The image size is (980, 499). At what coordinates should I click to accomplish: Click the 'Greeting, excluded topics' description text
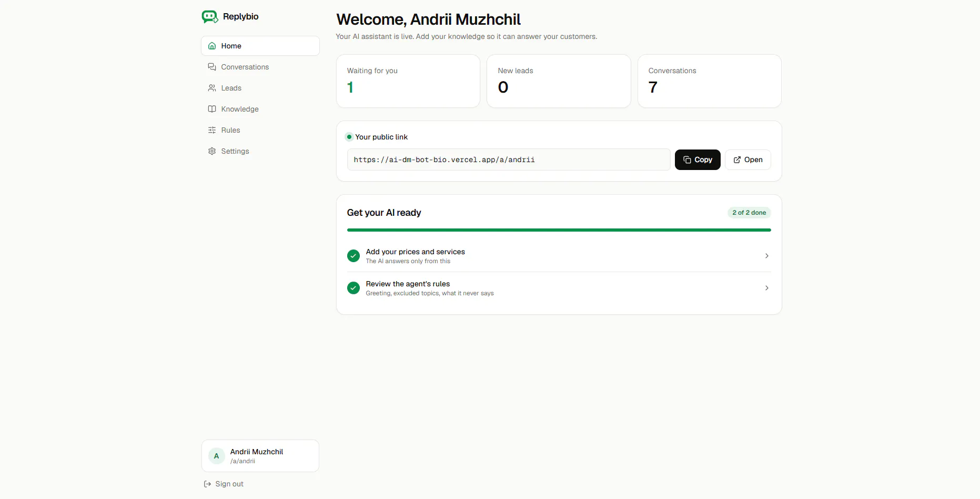point(430,293)
